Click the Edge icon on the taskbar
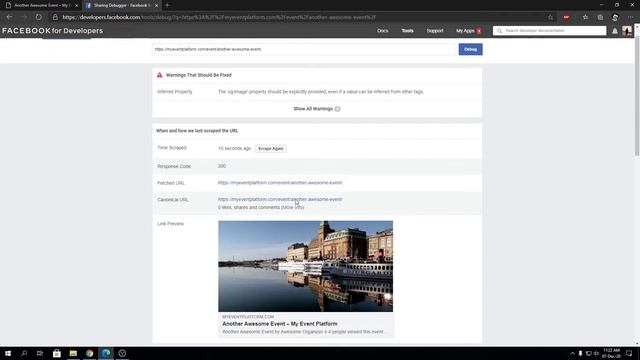The image size is (640, 360). click(x=106, y=353)
